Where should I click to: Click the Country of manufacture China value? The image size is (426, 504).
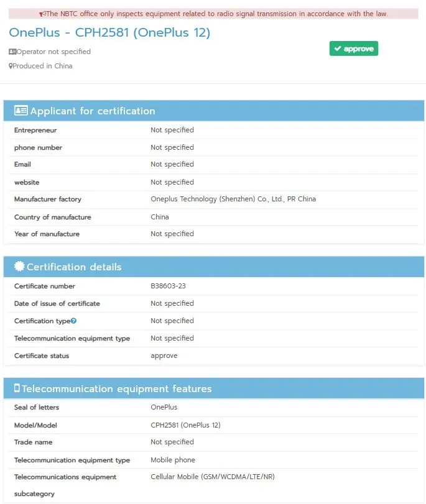click(x=160, y=217)
